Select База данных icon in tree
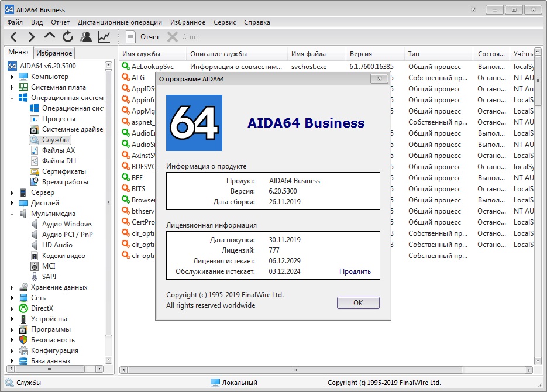The height and width of the screenshot is (392, 547). pos(23,360)
